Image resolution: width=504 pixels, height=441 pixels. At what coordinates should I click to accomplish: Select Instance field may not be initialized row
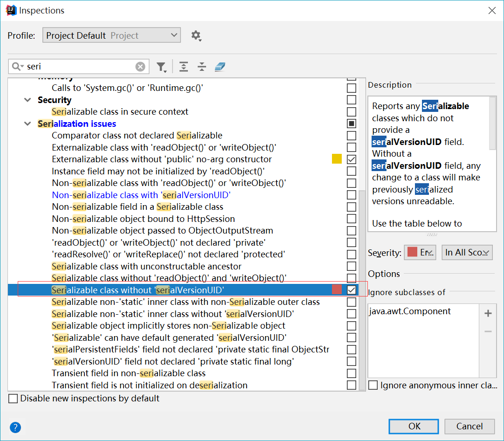158,171
